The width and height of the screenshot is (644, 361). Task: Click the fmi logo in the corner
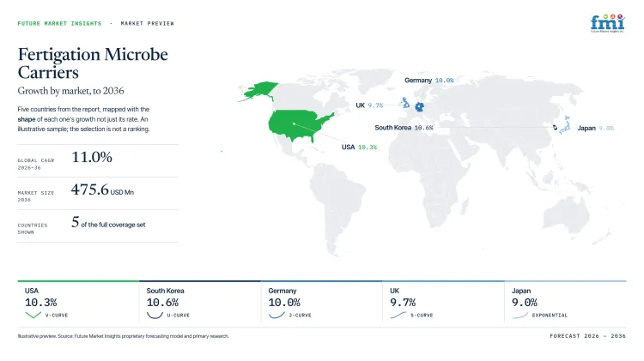tap(607, 23)
